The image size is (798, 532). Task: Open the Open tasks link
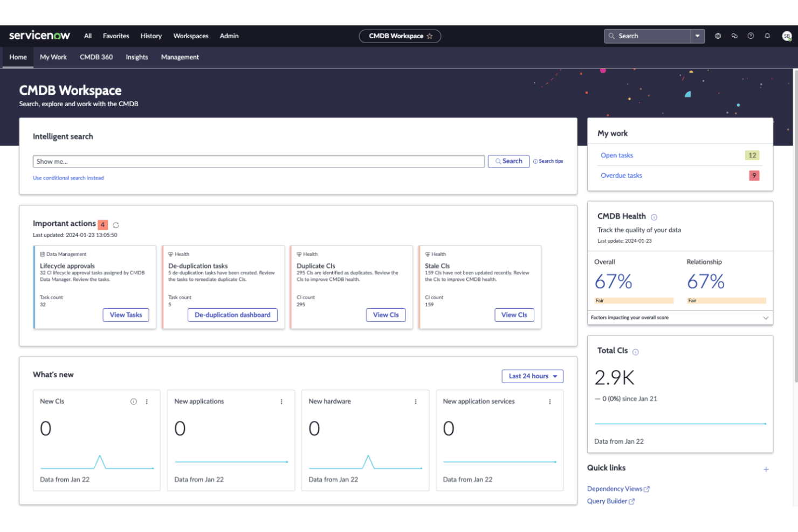tap(617, 155)
